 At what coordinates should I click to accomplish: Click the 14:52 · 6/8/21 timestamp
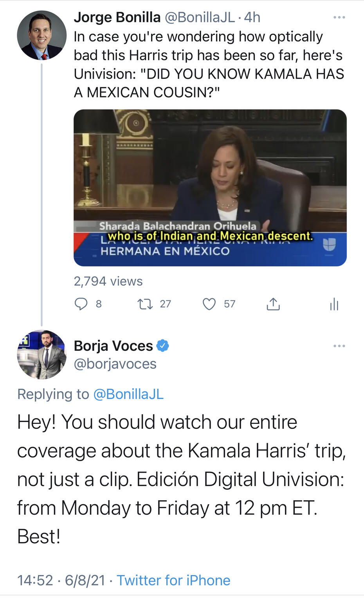tap(61, 580)
